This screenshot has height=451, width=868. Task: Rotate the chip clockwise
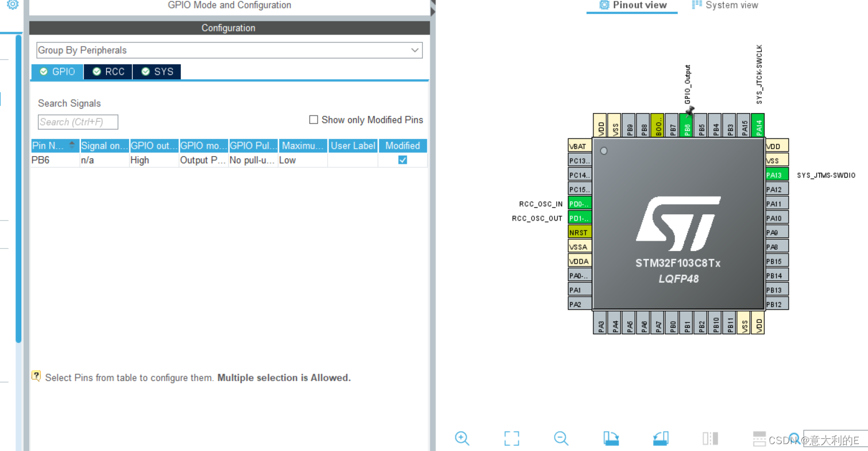[611, 438]
